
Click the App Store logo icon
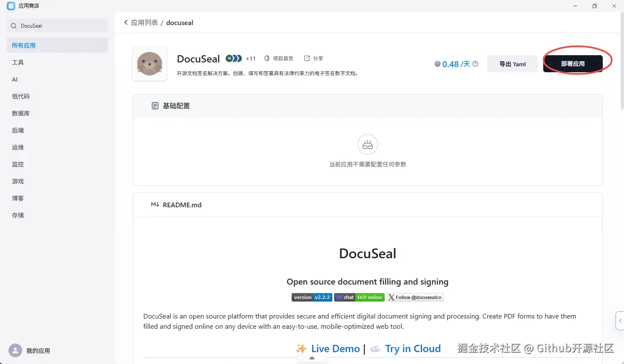pyautogui.click(x=11, y=6)
